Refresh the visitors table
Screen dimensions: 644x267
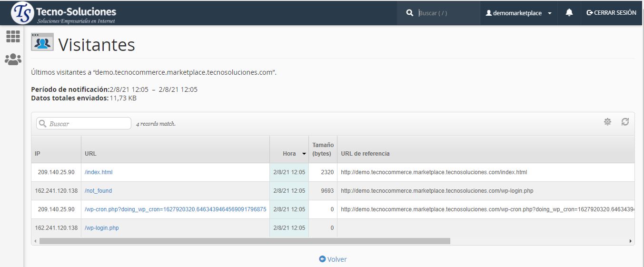click(x=625, y=122)
